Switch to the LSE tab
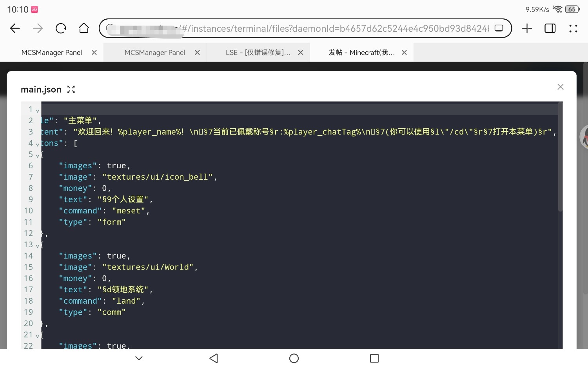Image resolution: width=588 pixels, height=368 pixels. point(258,53)
